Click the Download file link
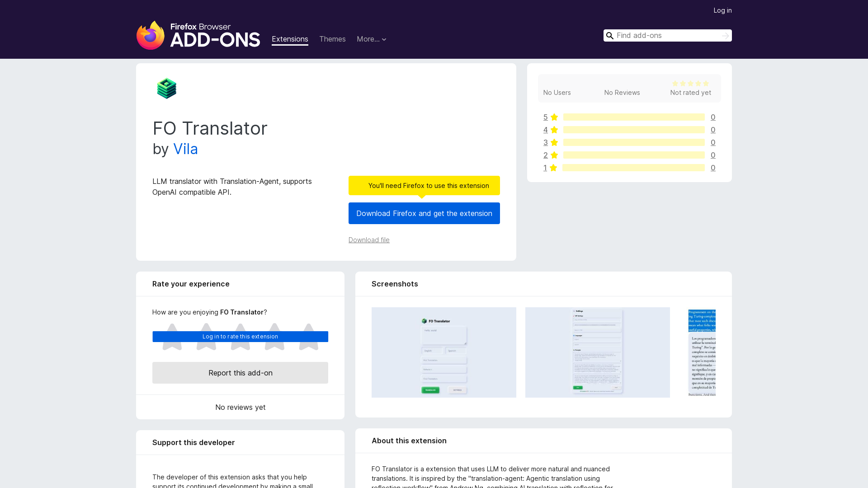Viewport: 868px width, 488px height. coord(369,240)
